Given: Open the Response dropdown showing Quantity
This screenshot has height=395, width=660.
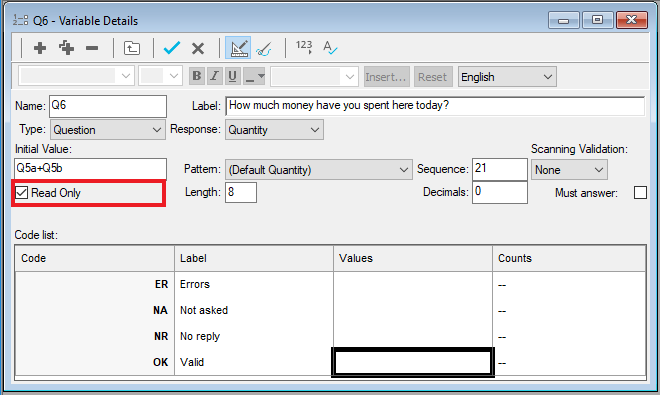Looking at the screenshot, I should click(274, 130).
